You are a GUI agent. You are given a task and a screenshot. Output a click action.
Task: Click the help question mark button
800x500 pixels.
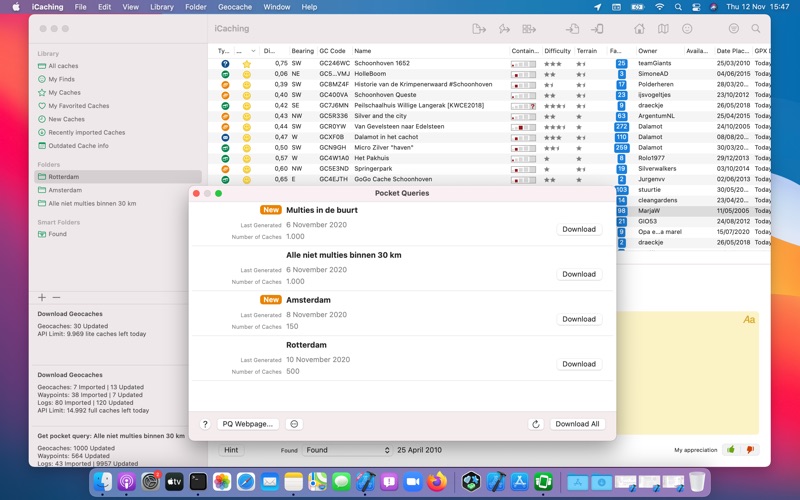tap(205, 424)
